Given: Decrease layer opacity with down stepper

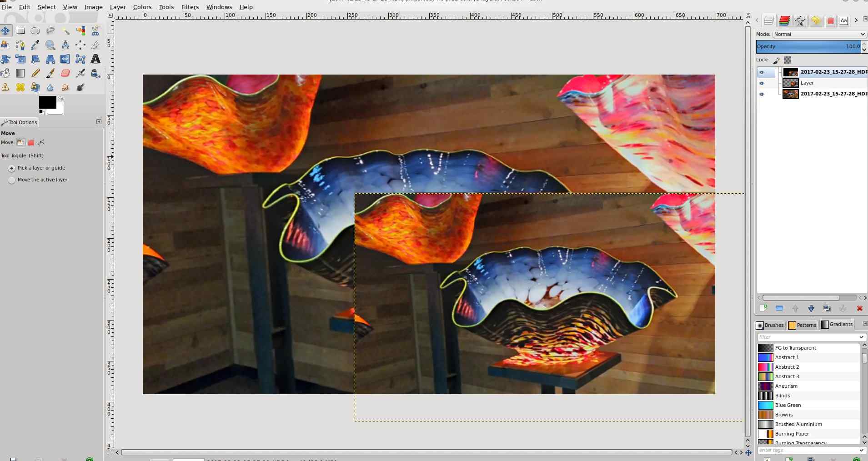Looking at the screenshot, I should point(864,50).
